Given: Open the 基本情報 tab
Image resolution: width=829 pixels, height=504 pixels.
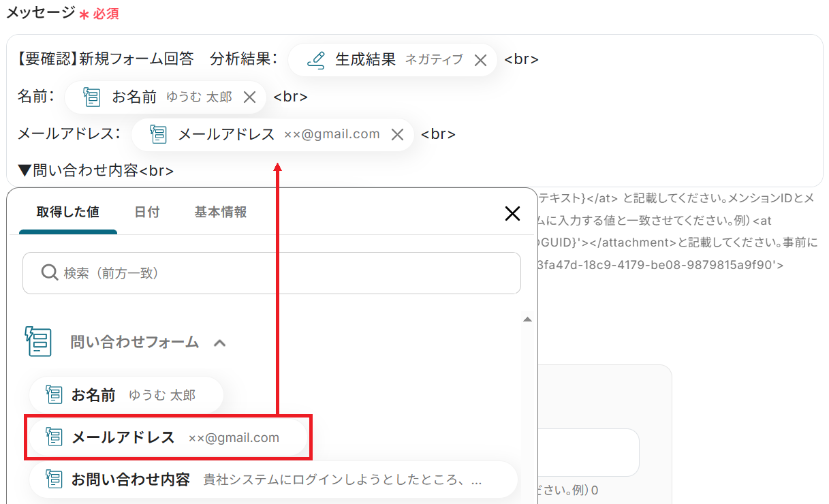Looking at the screenshot, I should click(221, 212).
